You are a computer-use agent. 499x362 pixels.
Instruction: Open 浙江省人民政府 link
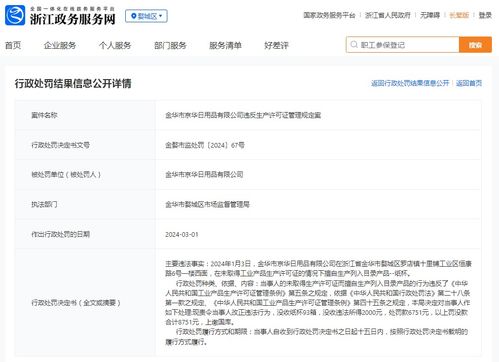point(388,15)
